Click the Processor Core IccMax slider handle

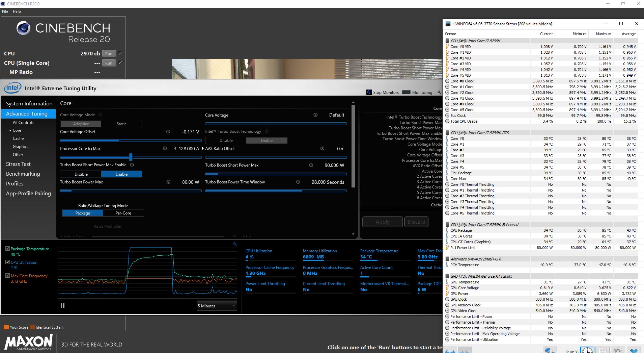click(131, 157)
